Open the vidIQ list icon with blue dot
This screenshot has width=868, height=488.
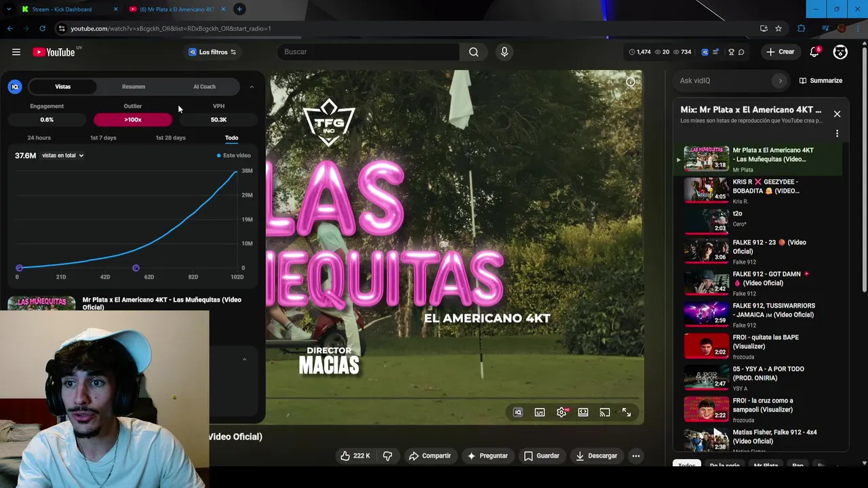click(x=715, y=52)
